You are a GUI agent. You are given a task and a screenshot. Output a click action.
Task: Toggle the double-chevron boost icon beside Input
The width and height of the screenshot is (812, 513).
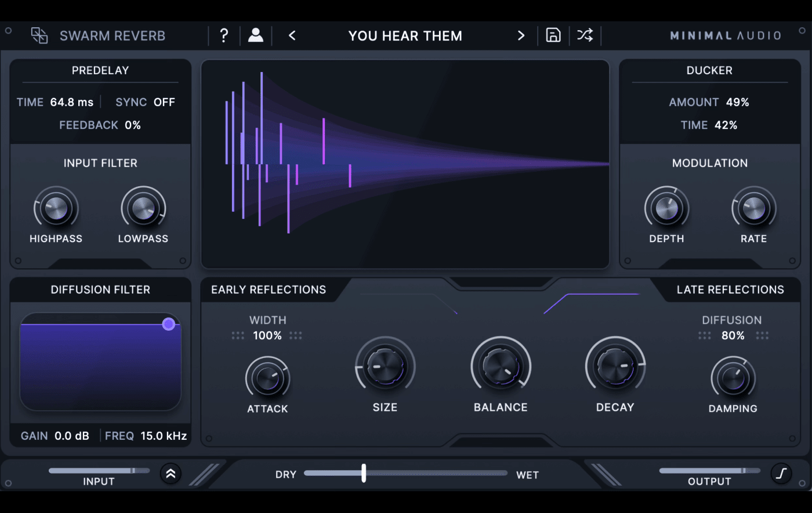coord(171,474)
